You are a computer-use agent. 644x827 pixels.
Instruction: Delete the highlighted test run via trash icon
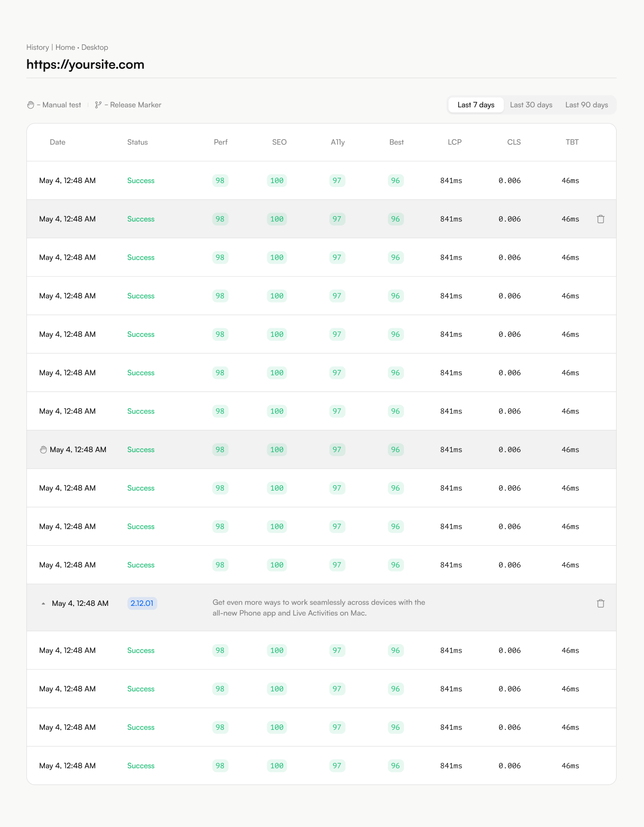(601, 219)
